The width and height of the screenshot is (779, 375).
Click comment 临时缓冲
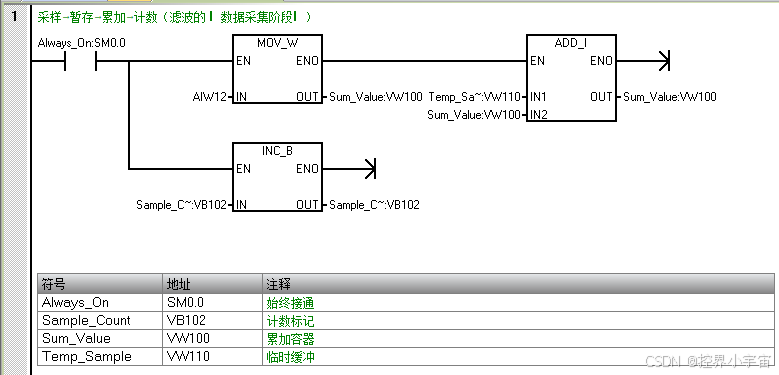291,357
